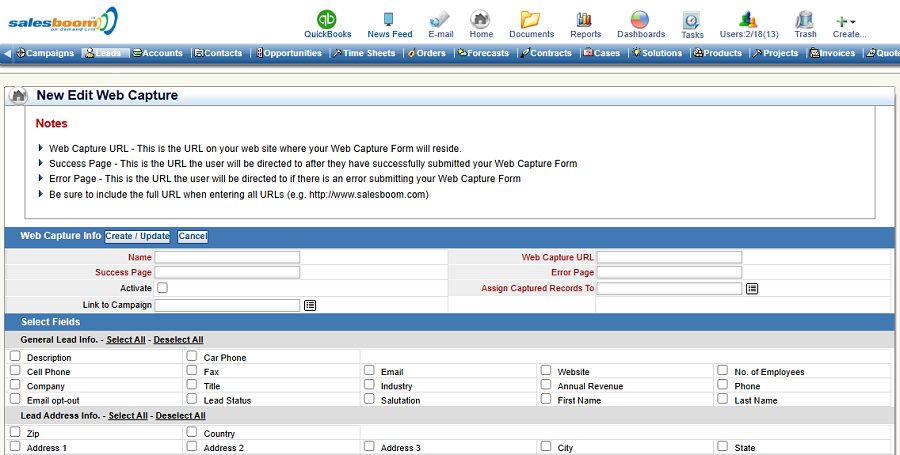Switch to the Products tab

tap(718, 53)
